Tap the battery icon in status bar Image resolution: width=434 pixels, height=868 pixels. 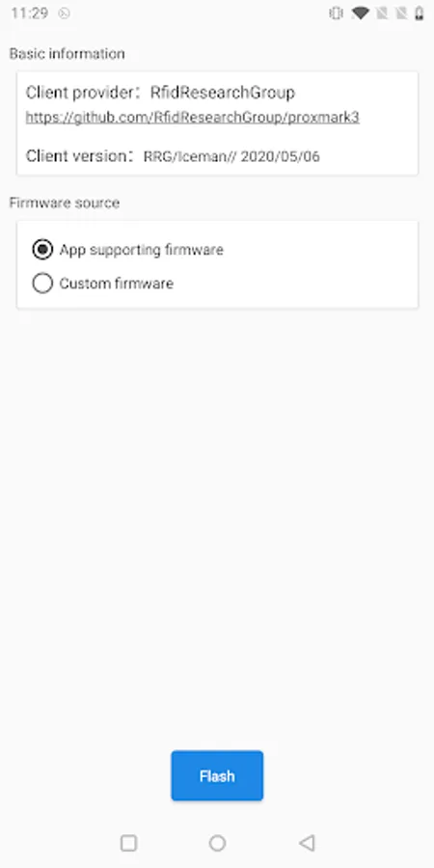point(420,14)
